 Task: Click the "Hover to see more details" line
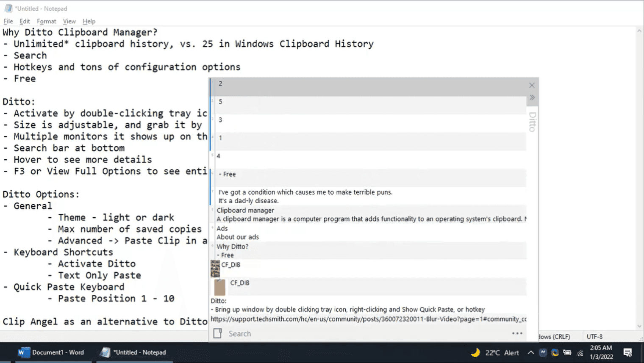pos(77,159)
